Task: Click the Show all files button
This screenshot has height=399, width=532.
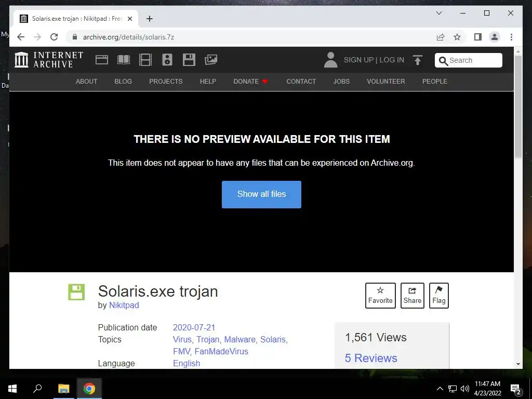Action: (x=262, y=194)
